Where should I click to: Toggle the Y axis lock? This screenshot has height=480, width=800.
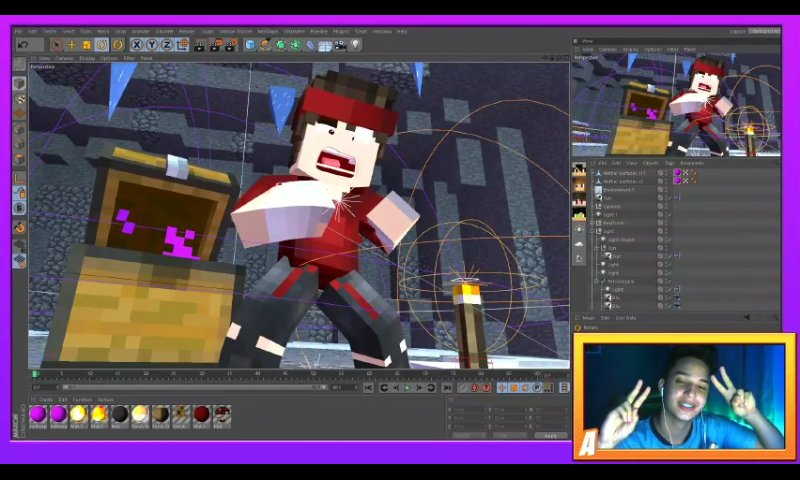(x=152, y=45)
